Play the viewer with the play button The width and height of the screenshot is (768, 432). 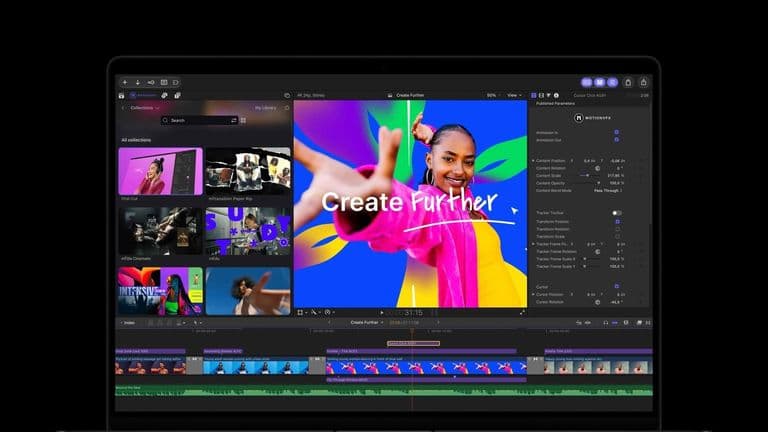pyautogui.click(x=382, y=312)
